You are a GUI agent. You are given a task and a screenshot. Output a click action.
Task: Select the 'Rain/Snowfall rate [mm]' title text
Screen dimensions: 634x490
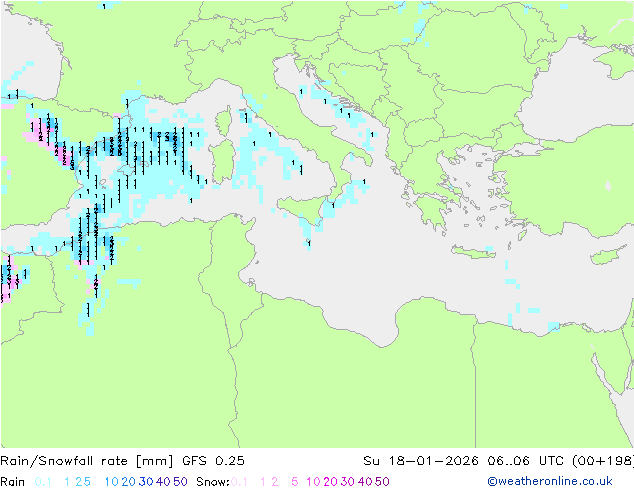[87, 461]
